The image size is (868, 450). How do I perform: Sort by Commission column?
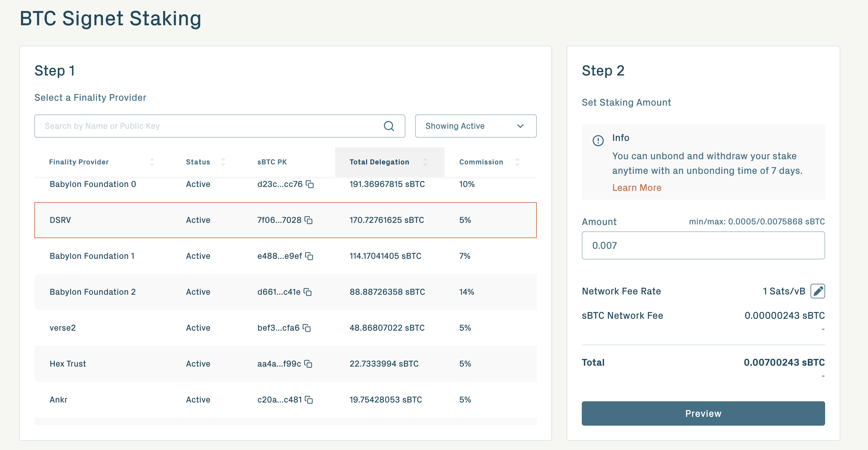point(517,162)
